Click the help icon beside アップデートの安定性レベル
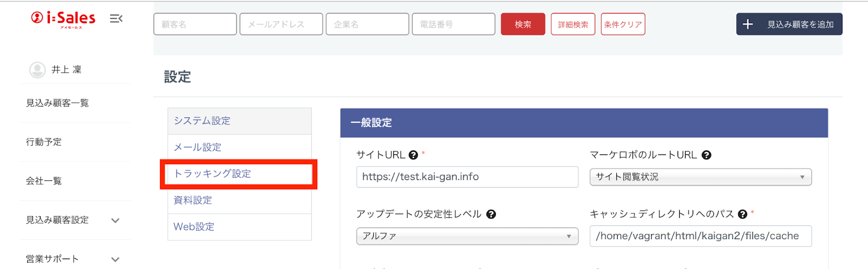868x269 pixels. point(491,214)
